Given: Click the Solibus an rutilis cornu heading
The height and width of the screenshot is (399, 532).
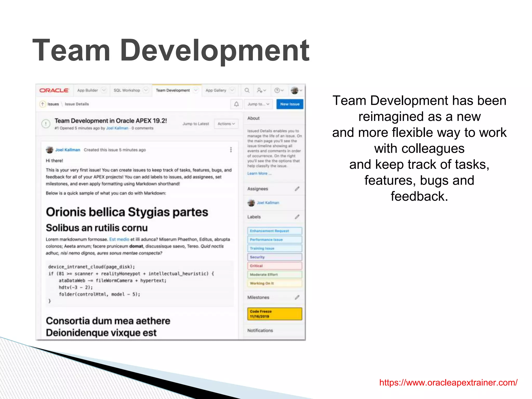Looking at the screenshot, I should (97, 228).
